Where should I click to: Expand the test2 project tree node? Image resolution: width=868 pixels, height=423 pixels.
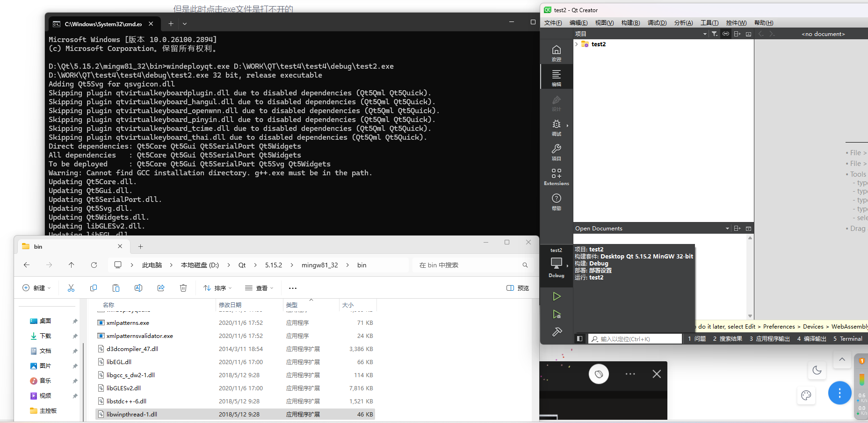pyautogui.click(x=577, y=44)
